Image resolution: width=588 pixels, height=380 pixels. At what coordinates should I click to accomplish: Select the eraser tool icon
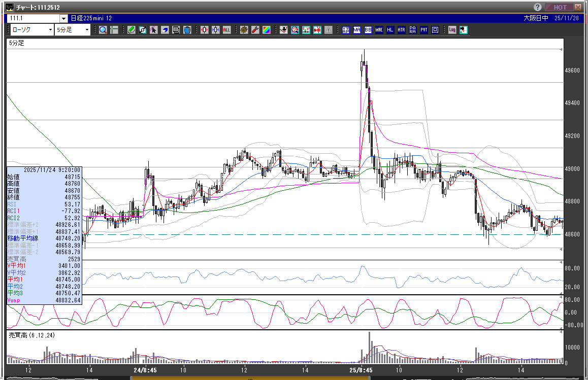click(165, 30)
